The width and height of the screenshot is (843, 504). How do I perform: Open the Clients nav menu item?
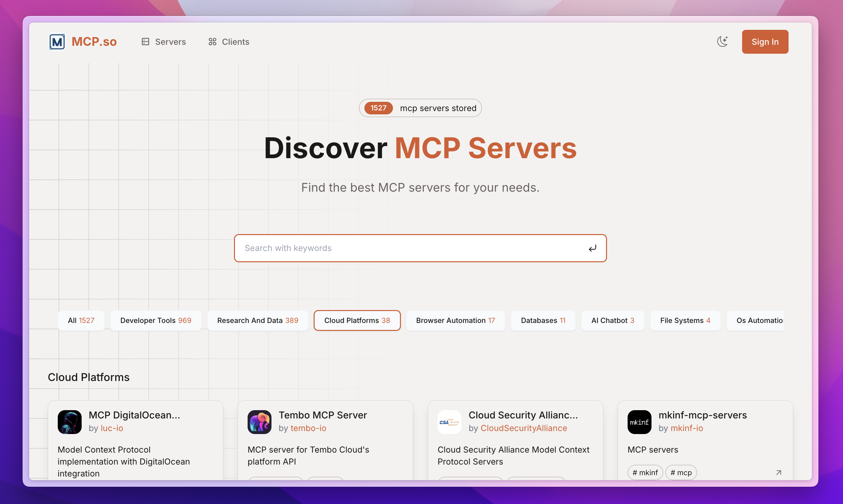[229, 42]
